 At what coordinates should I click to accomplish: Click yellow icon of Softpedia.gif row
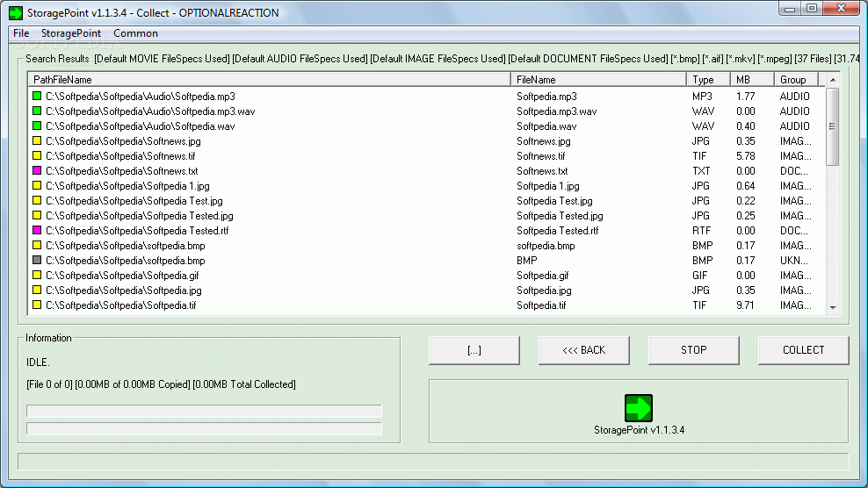pos(37,276)
